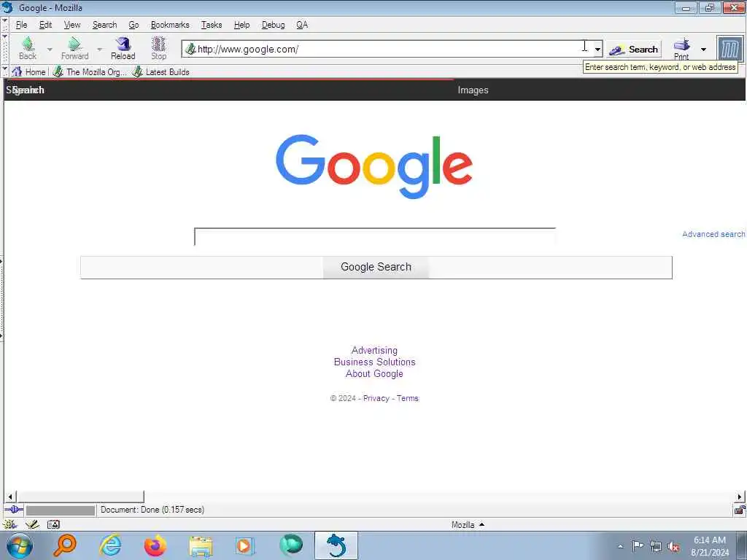Image resolution: width=747 pixels, height=560 pixels.
Task: Click the toolbar Search button
Action: [x=634, y=49]
